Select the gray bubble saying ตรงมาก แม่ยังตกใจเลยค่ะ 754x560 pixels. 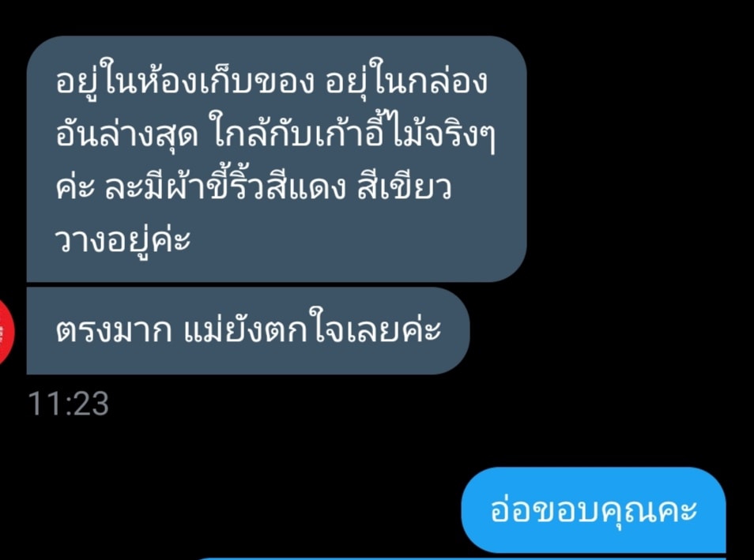247,331
